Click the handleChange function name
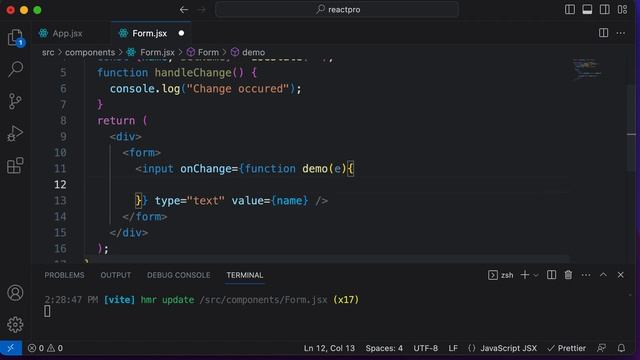Screen dimensions: 640x360 pos(193,73)
